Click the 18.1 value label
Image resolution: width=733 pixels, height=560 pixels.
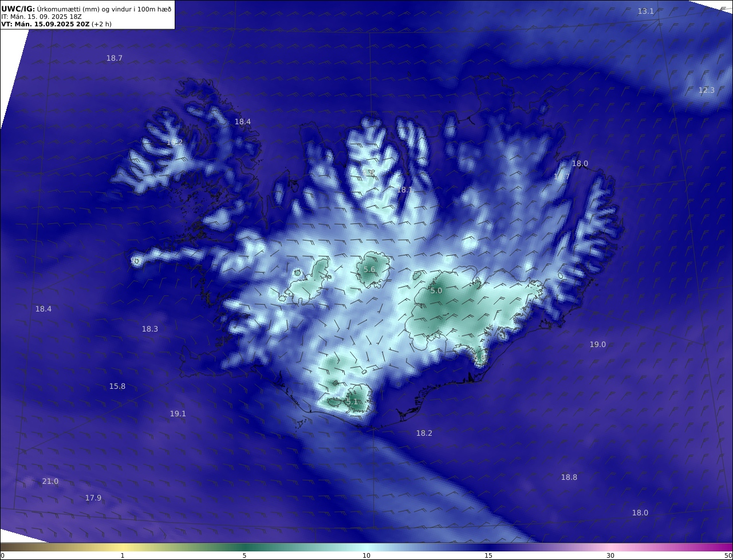(405, 190)
